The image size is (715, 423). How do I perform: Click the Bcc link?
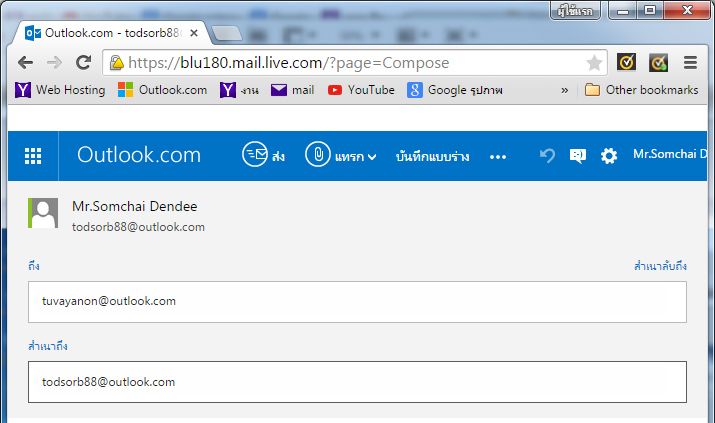tap(660, 266)
